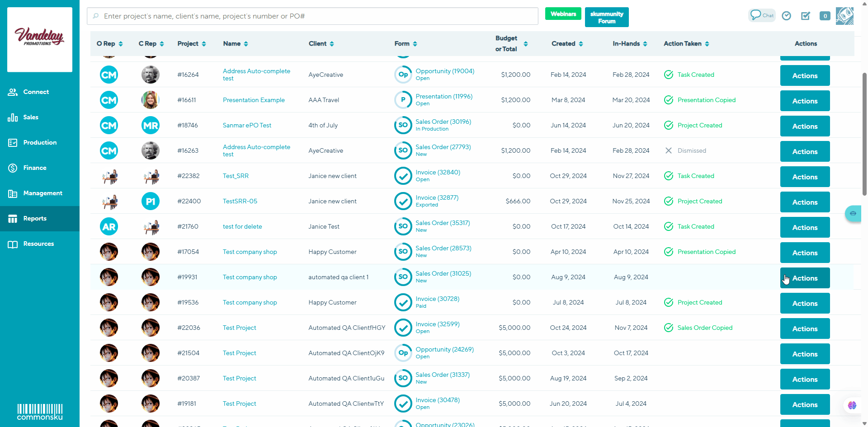Sort table by In-Hands date
The image size is (868, 427).
tap(630, 44)
